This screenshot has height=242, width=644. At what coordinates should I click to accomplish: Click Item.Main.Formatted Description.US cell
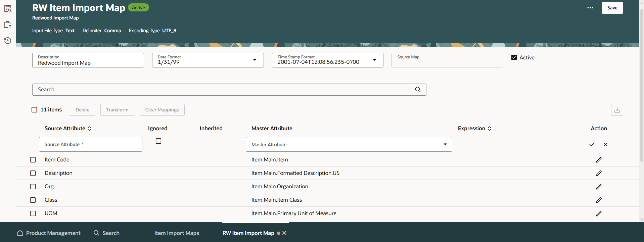[x=295, y=173]
